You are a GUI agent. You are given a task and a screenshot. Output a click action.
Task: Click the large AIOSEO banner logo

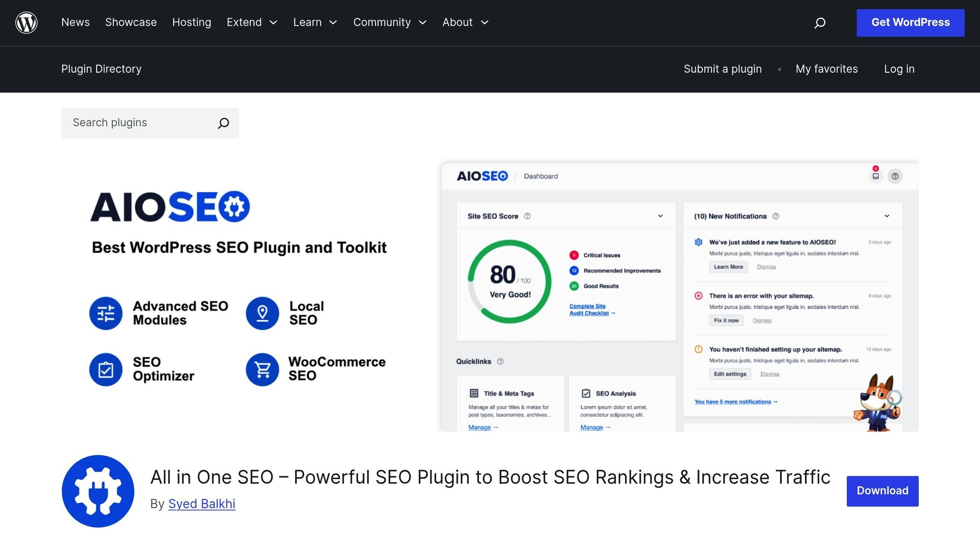click(170, 207)
